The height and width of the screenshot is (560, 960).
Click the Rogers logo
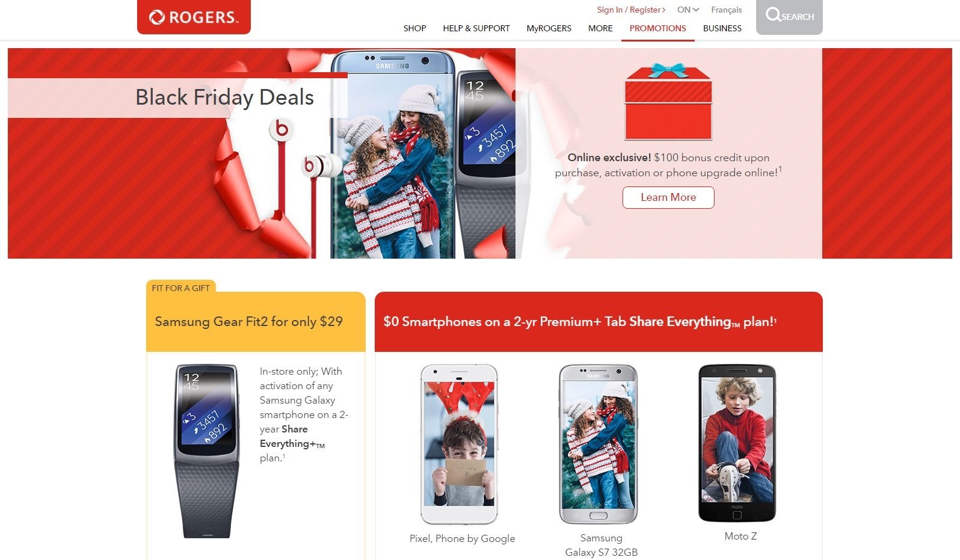[x=194, y=17]
